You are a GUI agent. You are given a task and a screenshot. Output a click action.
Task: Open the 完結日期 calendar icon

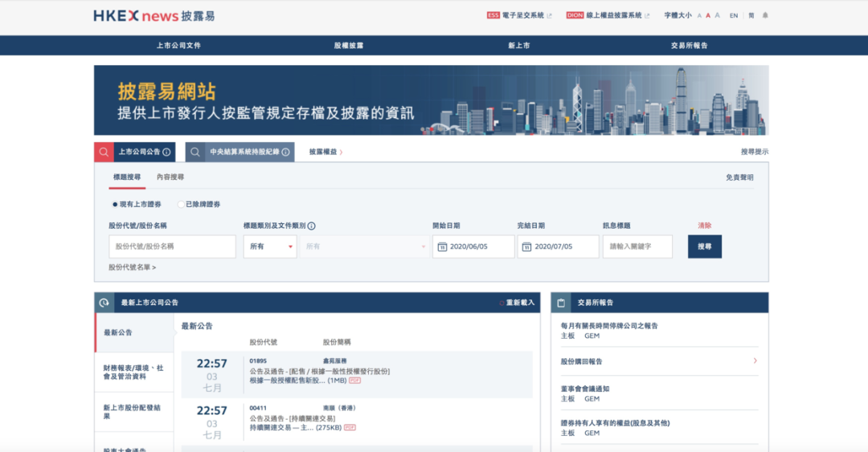coord(527,246)
